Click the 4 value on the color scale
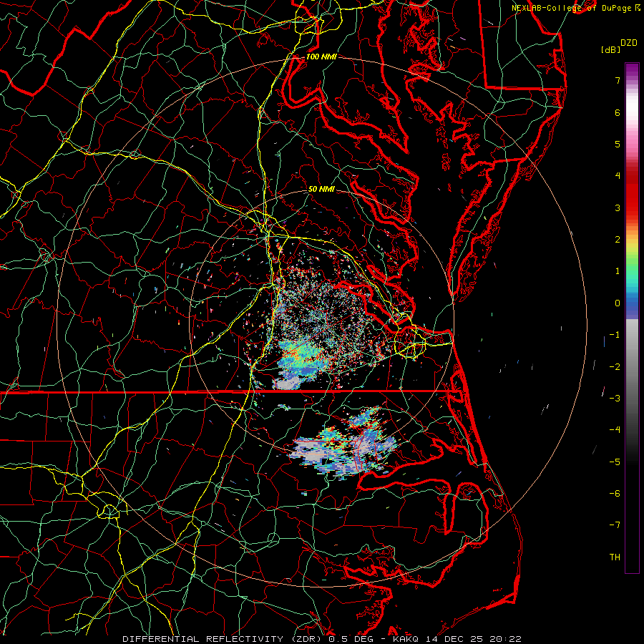This screenshot has width=644, height=644. tap(618, 176)
